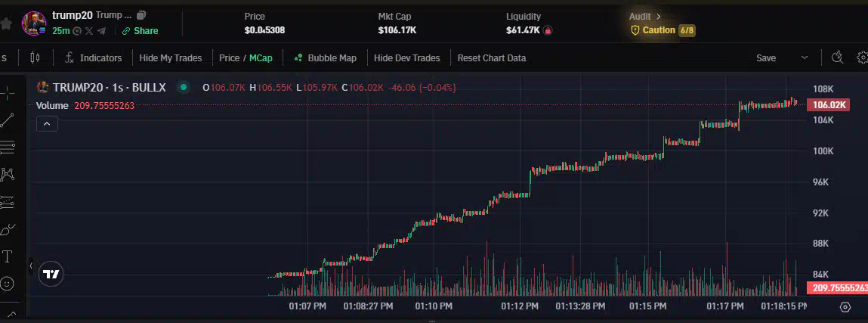Open the Indicators menu
Image resolution: width=868 pixels, height=323 pixels.
click(93, 57)
